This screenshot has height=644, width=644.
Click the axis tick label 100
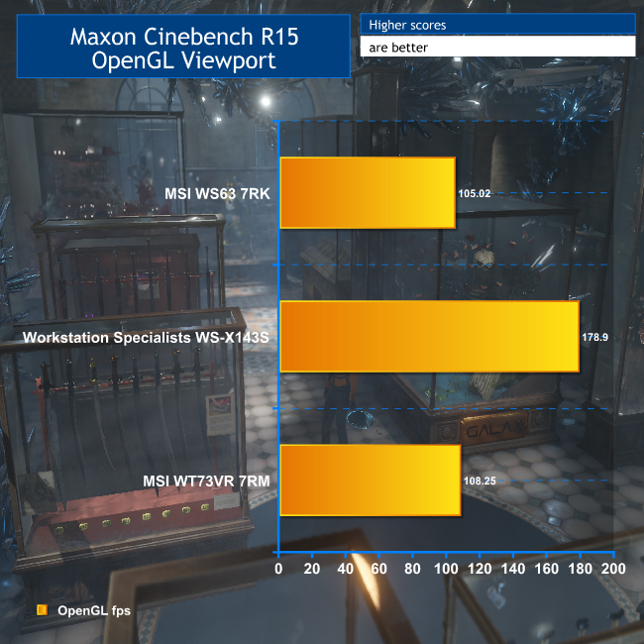(x=446, y=569)
